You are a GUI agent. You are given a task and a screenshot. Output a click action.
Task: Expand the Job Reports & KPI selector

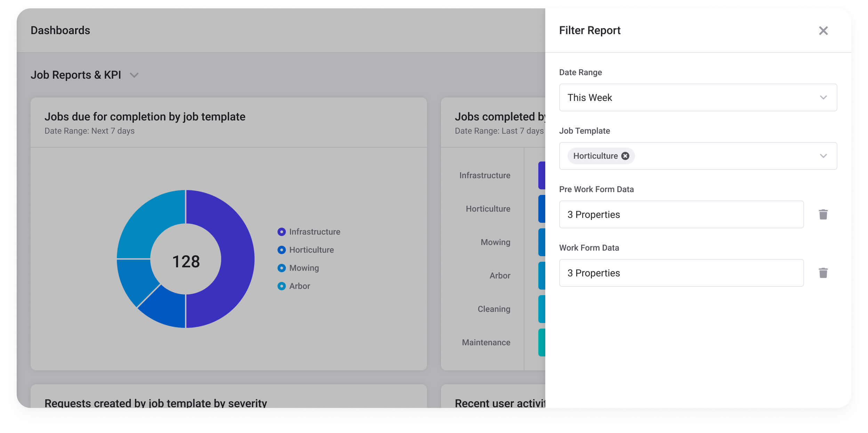pyautogui.click(x=134, y=75)
